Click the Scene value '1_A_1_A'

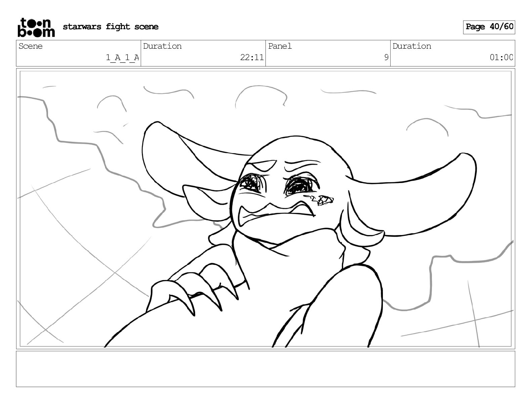tap(122, 57)
